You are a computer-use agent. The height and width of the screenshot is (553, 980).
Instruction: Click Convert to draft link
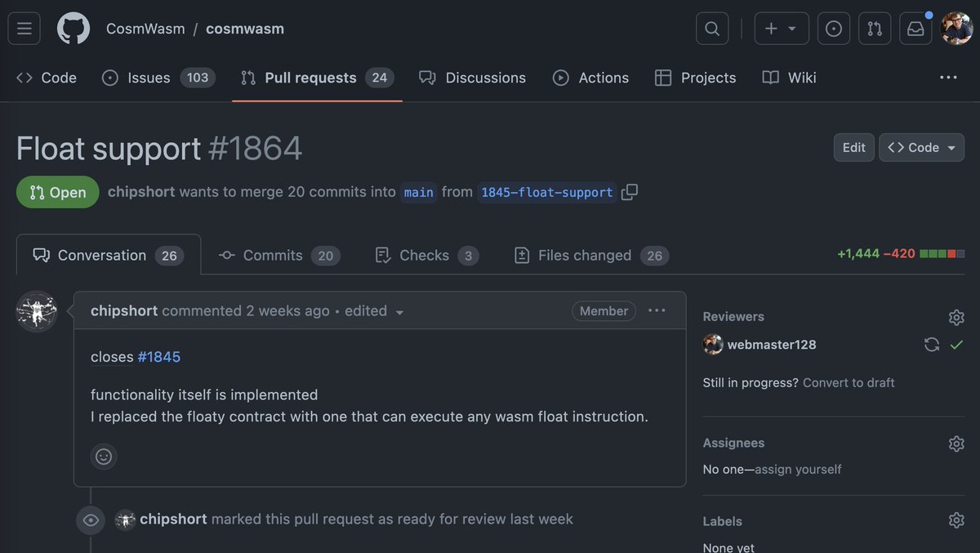[x=849, y=382]
